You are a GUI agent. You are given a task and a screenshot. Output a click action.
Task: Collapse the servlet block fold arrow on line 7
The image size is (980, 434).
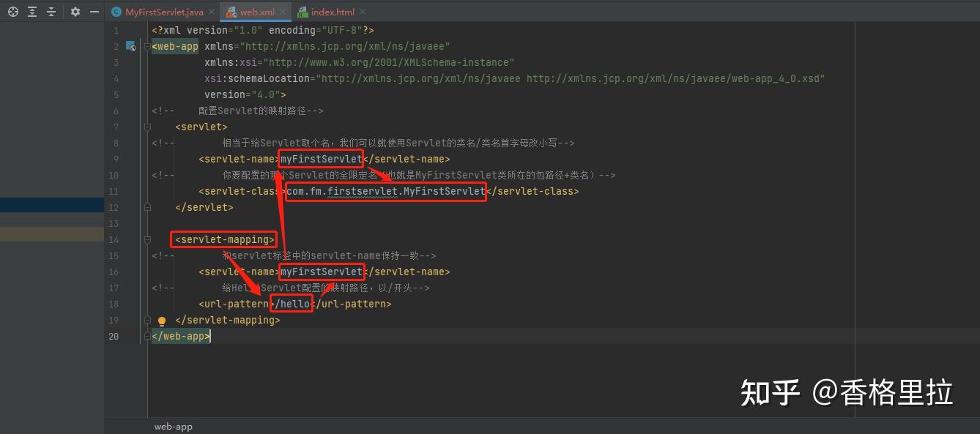tap(147, 126)
